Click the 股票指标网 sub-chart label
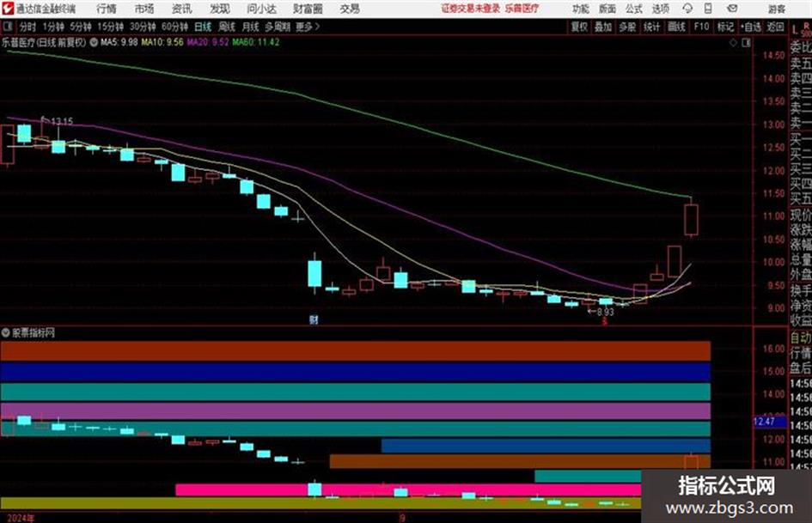Viewport: 812px width, 523px height. (x=34, y=333)
